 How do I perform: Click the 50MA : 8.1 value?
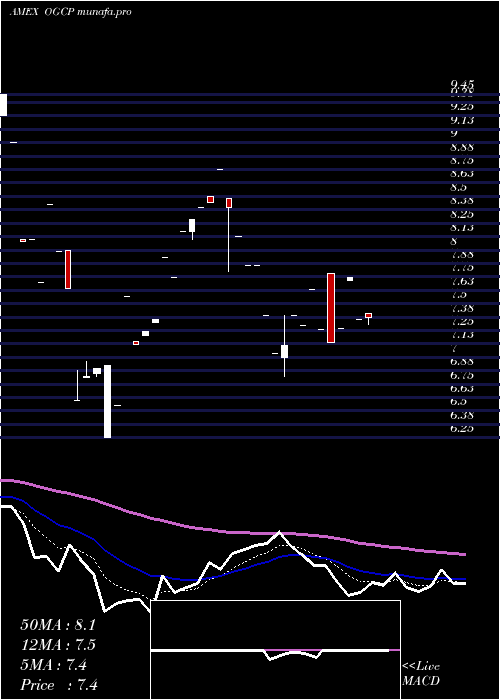58,625
